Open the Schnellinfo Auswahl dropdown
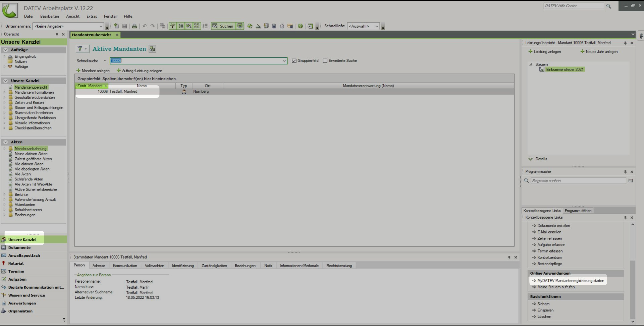644x326 pixels. [377, 26]
